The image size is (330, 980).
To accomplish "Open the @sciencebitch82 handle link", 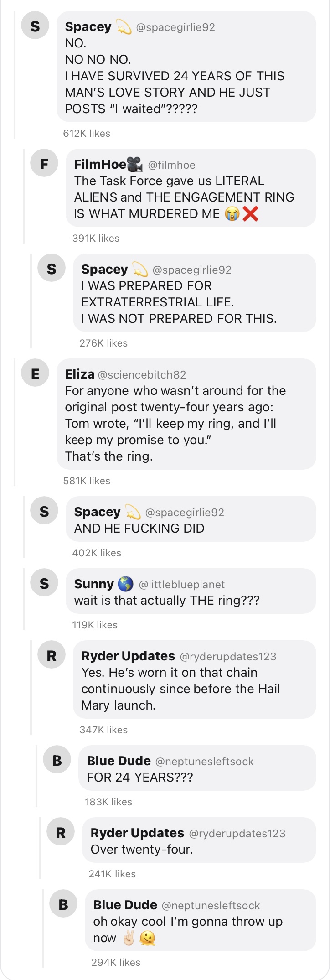I will [x=142, y=375].
